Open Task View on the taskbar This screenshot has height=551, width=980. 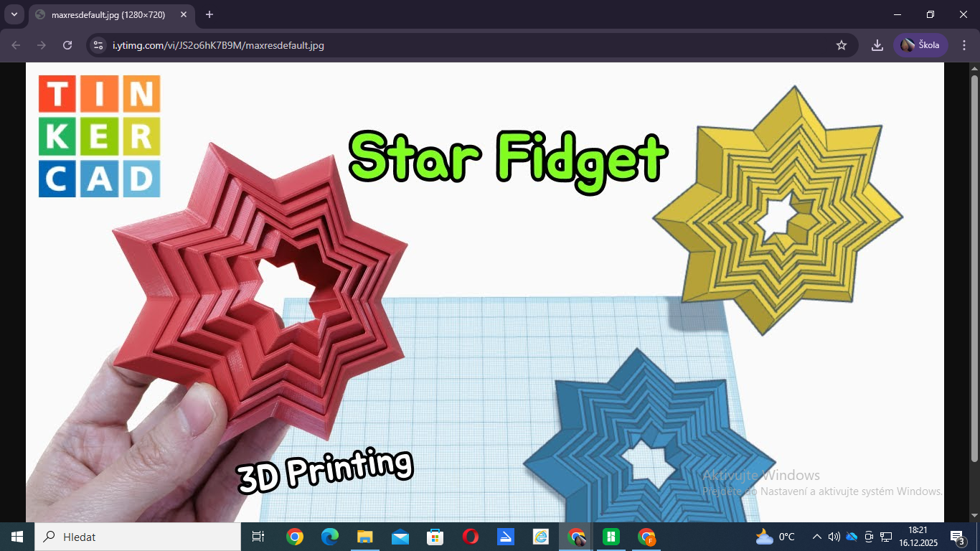click(258, 537)
